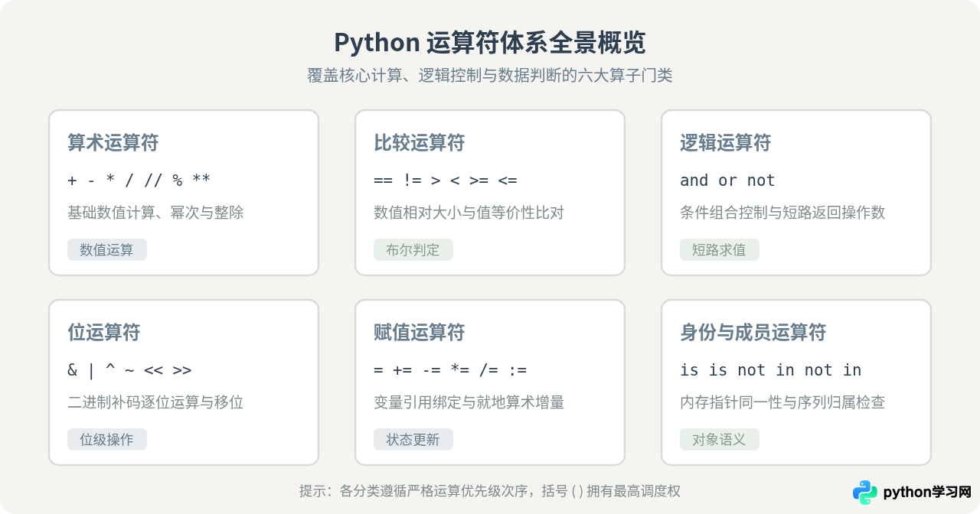Click the 数值运算 tag
The width and height of the screenshot is (980, 514).
point(107,250)
